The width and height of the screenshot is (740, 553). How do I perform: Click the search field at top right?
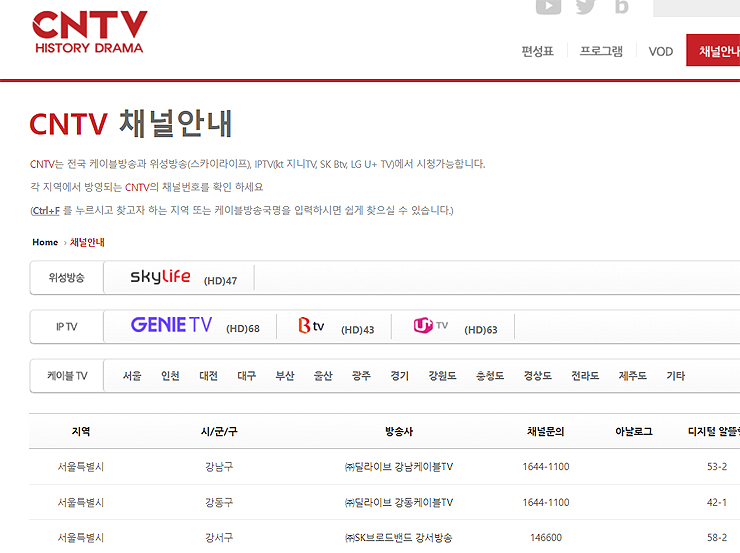tap(697, 8)
